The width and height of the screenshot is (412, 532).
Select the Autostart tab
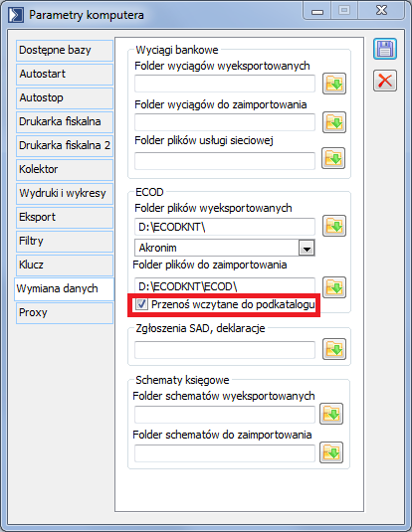click(x=65, y=75)
